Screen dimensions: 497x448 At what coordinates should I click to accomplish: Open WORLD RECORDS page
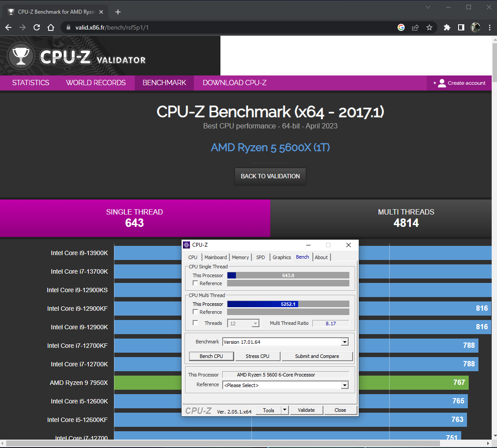pos(96,83)
